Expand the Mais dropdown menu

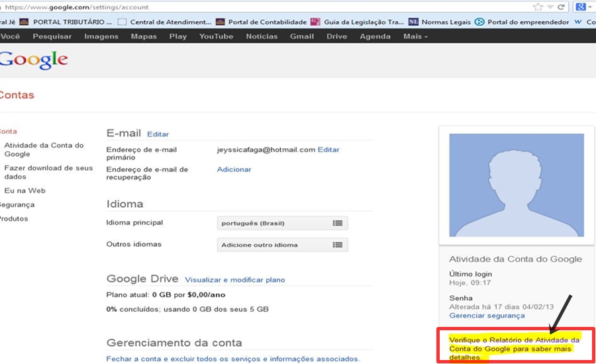(x=415, y=36)
